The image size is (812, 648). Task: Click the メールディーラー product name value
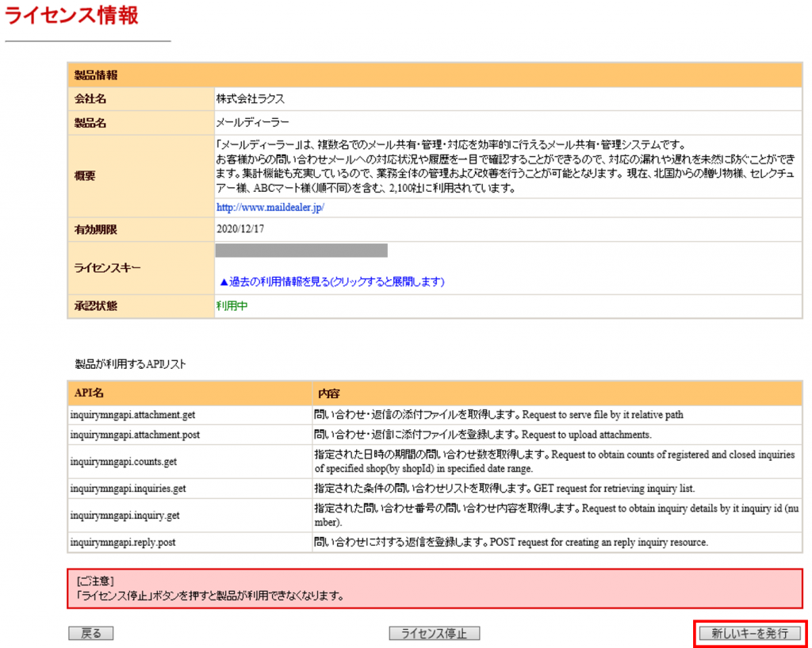click(x=252, y=122)
